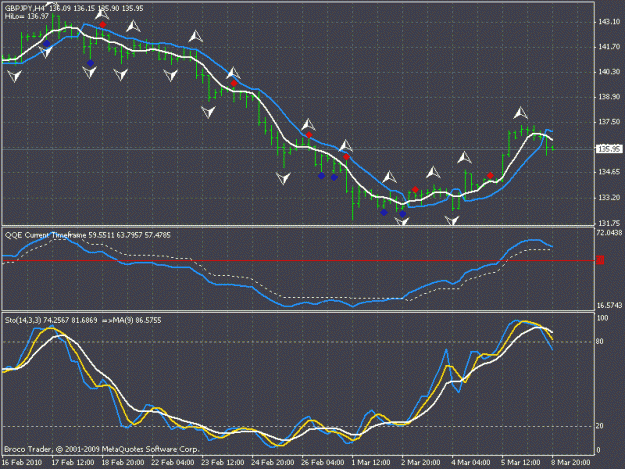Click the last red diamond before the 5 Mar rally
Image resolution: width=625 pixels, height=469 pixels.
pyautogui.click(x=490, y=176)
